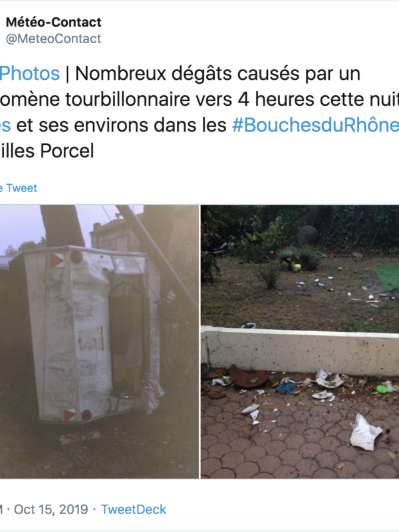Viewport: 399px width, 532px height.
Task: Click the blue hashtag before 'et ses environs'
Action: point(5,125)
